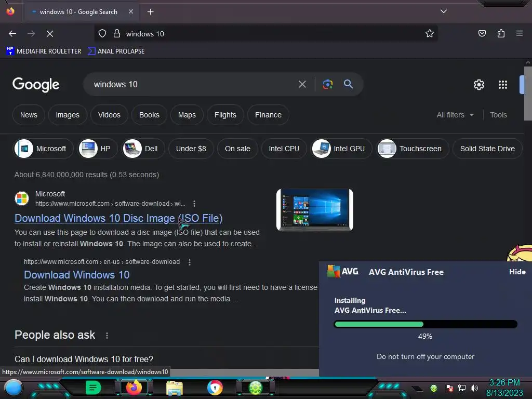The height and width of the screenshot is (399, 532).
Task: Go back with the browser back arrow
Action: coord(12,34)
